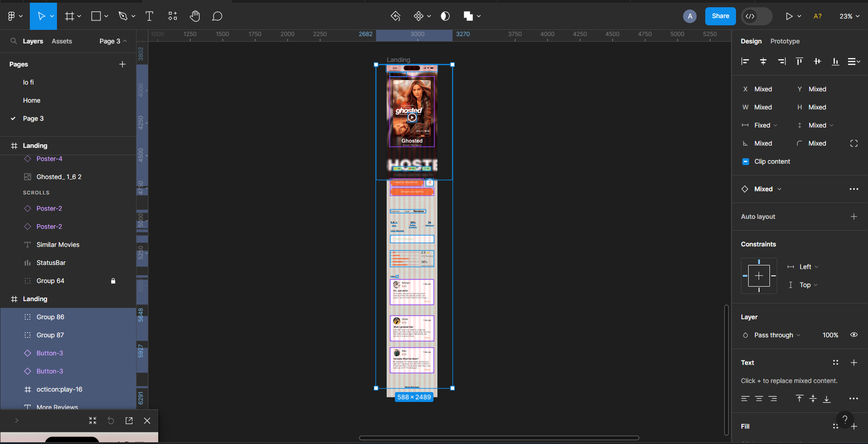The image size is (868, 444).
Task: Toggle lock on Group 64 layer
Action: tap(113, 281)
